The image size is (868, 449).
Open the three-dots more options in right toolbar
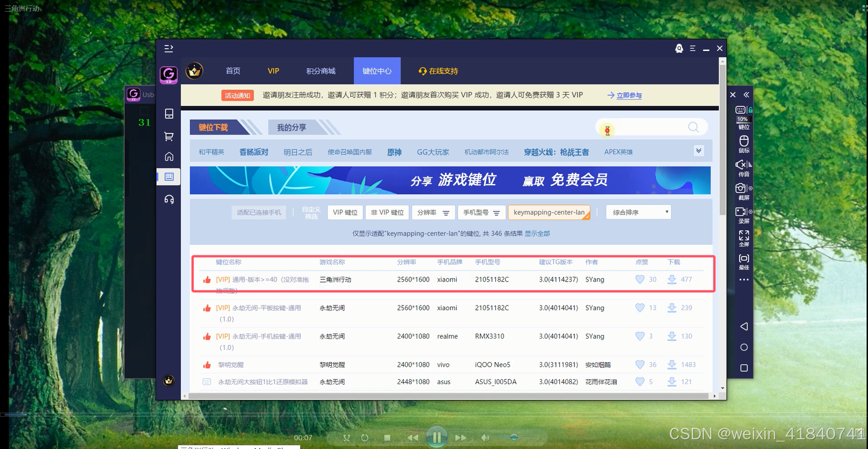tap(744, 279)
